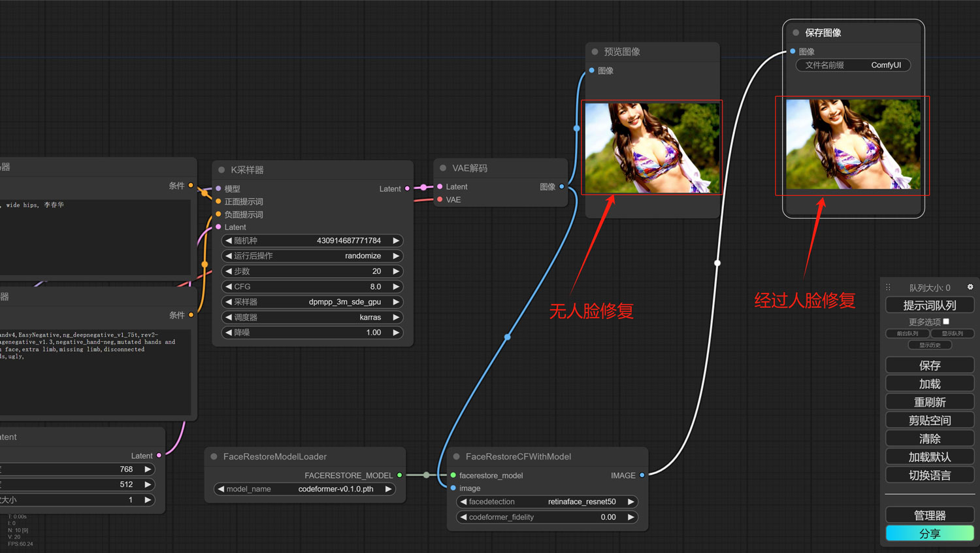Image resolution: width=980 pixels, height=553 pixels.
Task: Click the 文件名前缀 ComfyUI input field
Action: click(x=853, y=65)
